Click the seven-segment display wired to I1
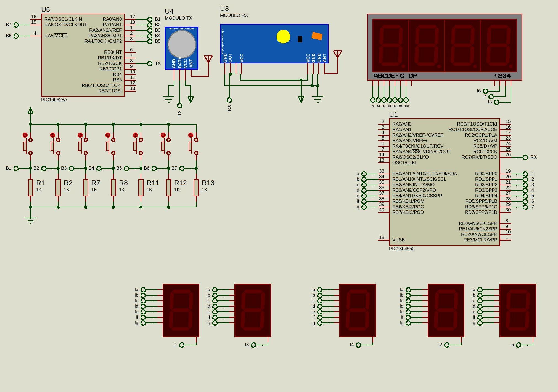The height and width of the screenshot is (392, 558). [181, 310]
